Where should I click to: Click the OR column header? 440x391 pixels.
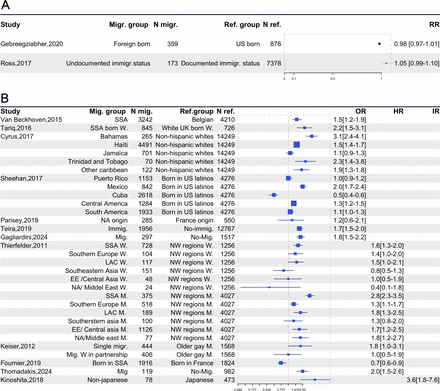(360, 111)
